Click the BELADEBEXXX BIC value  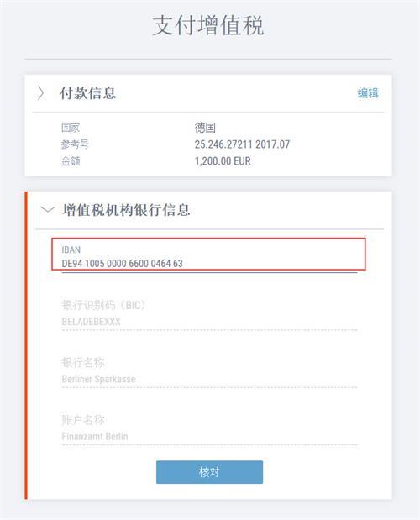coord(92,322)
